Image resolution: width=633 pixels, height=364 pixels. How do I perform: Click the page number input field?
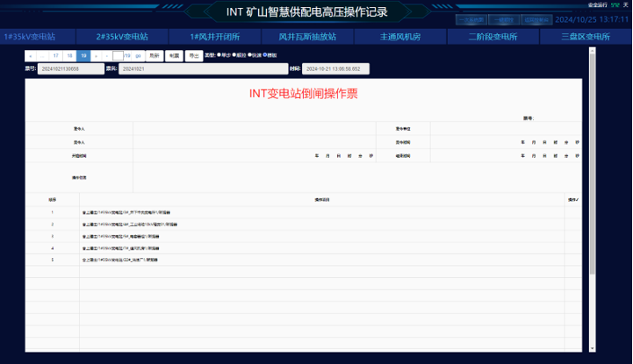[118, 54]
